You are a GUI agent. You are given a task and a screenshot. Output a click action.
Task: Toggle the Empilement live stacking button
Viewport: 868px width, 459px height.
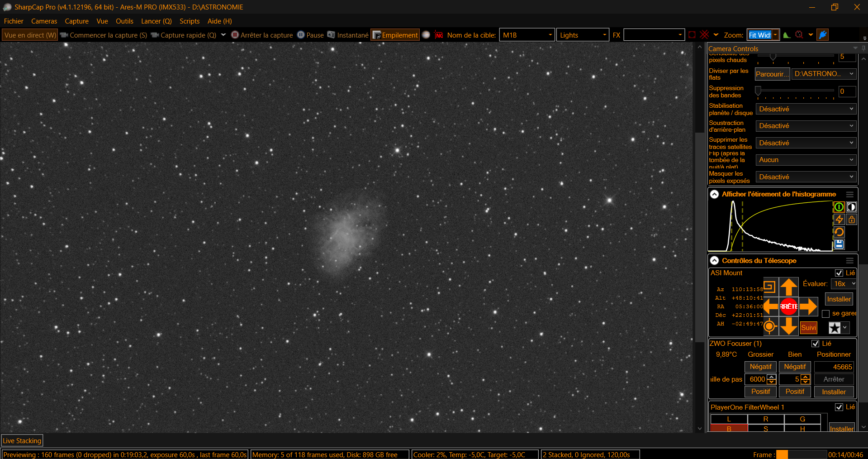(x=395, y=35)
